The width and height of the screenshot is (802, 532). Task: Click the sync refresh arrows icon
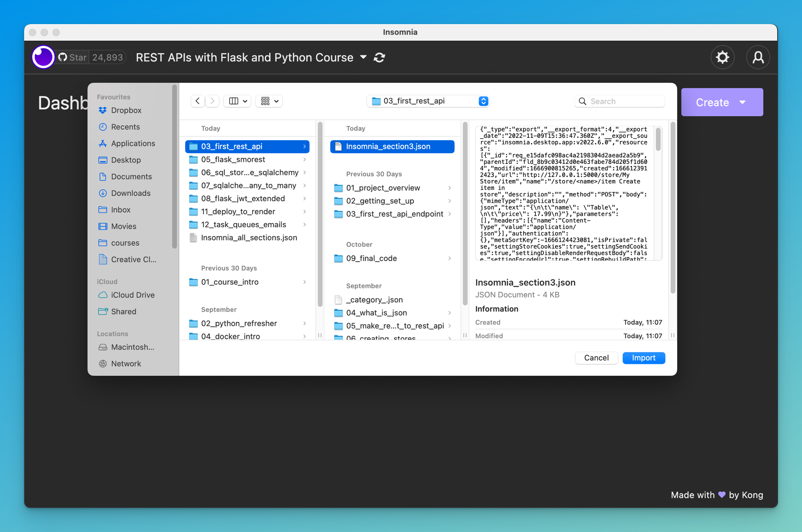pos(379,58)
